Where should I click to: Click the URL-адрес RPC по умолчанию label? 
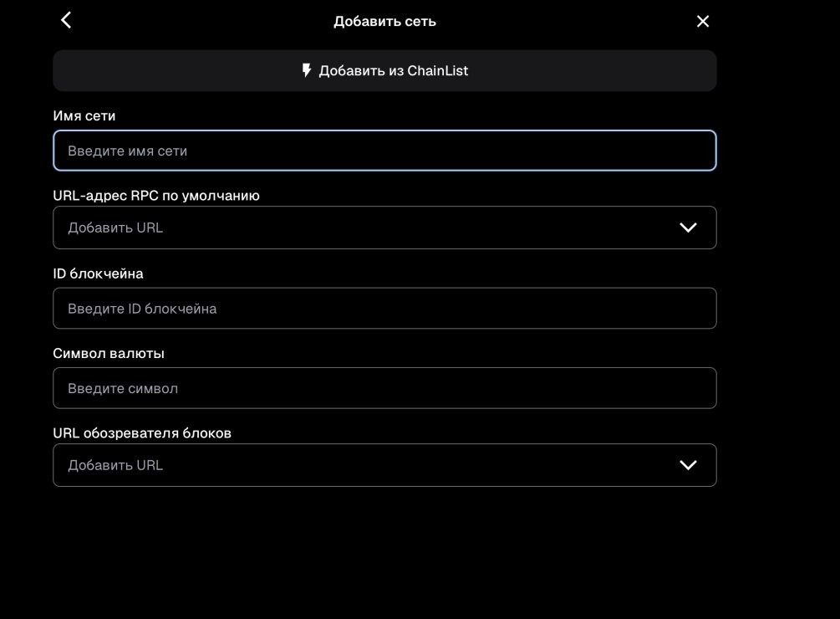(156, 196)
